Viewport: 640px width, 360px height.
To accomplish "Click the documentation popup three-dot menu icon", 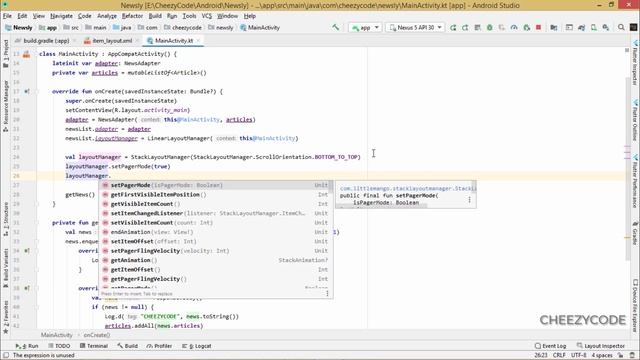I will [469, 200].
